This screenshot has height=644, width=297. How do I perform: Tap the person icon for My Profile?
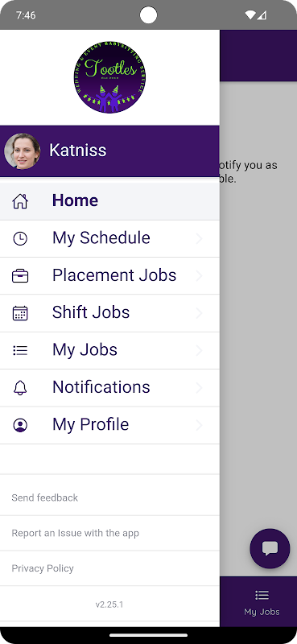pyautogui.click(x=20, y=425)
